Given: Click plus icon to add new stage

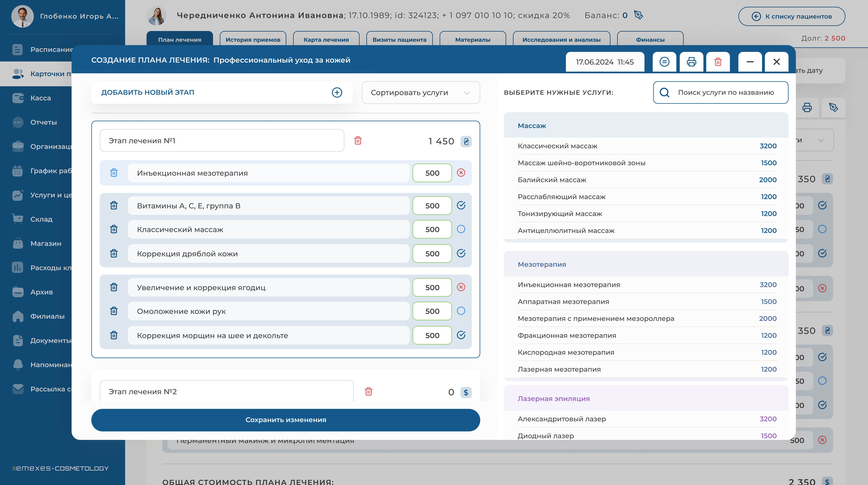Looking at the screenshot, I should pos(337,92).
